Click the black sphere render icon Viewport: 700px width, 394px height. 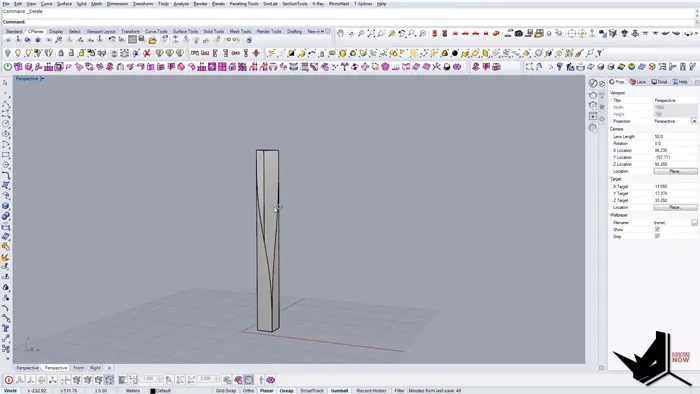[455, 53]
